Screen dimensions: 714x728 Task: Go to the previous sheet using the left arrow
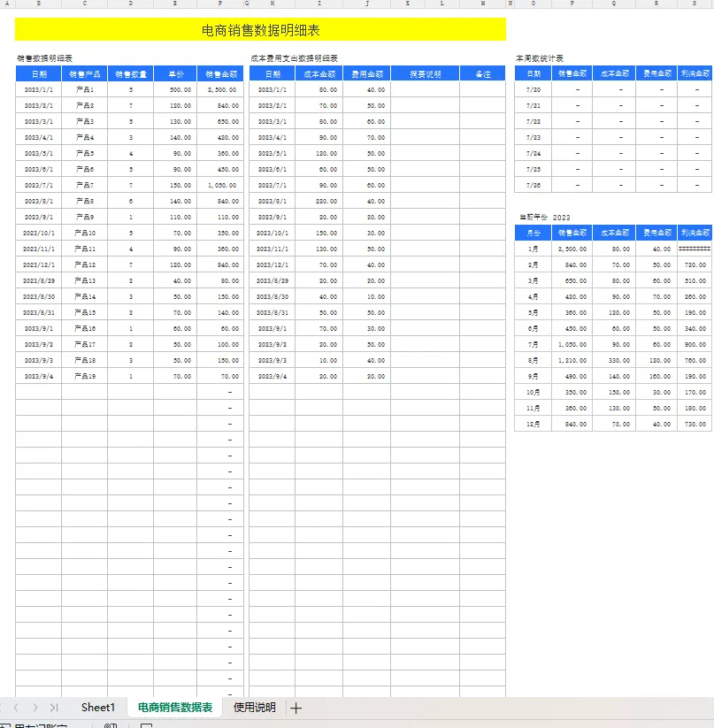16,708
